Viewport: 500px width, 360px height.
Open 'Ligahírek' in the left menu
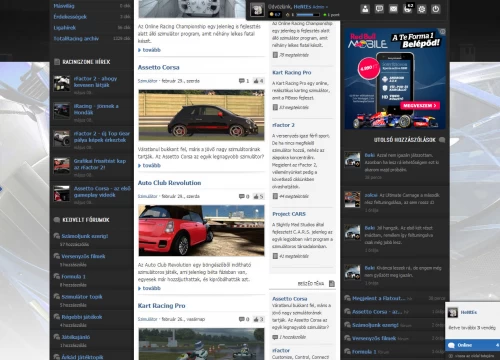click(65, 28)
